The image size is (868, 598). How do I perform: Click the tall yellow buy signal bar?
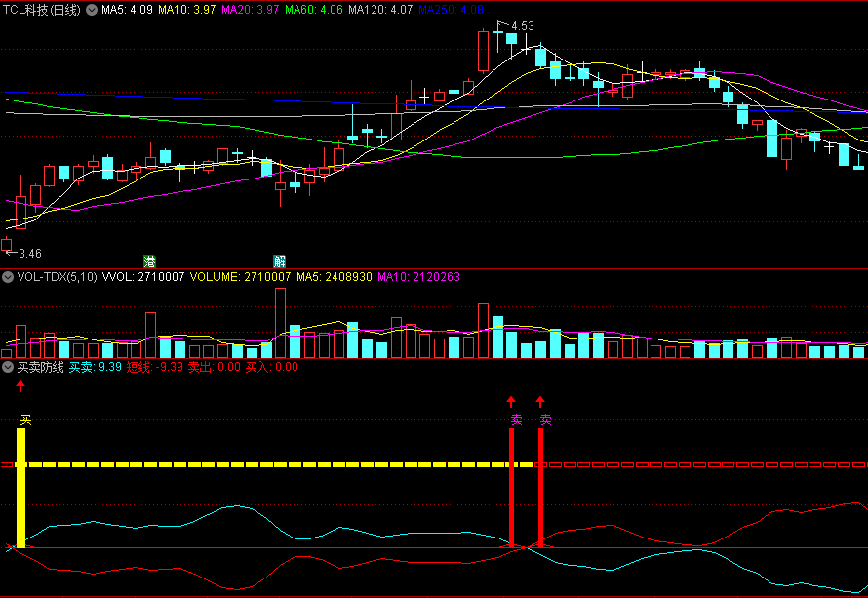click(21, 489)
